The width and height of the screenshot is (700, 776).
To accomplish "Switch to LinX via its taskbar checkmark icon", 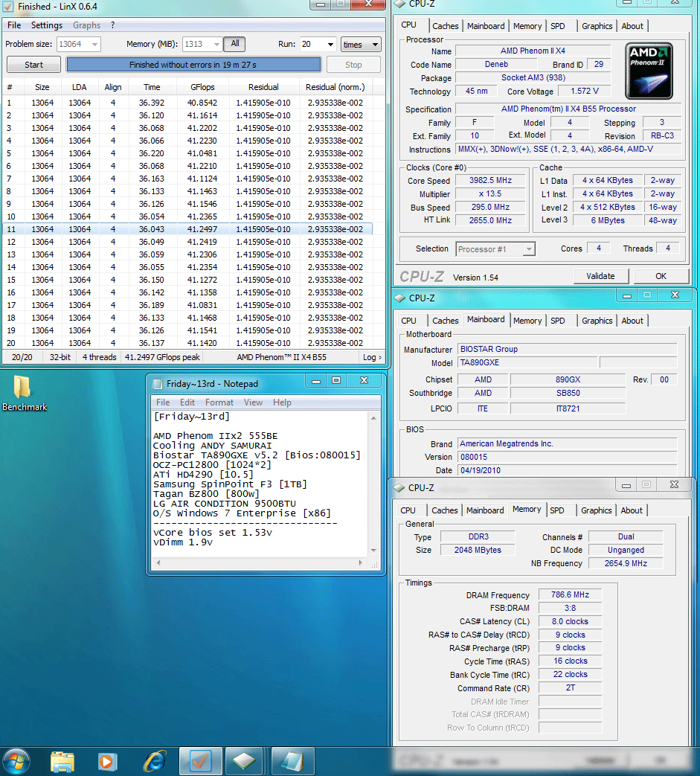I will 201,761.
